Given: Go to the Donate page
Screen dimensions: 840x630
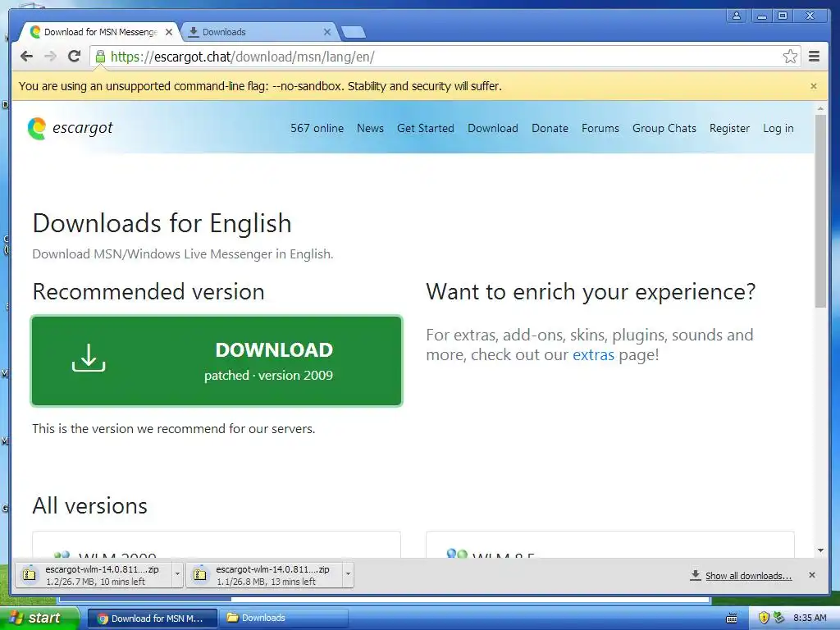Looking at the screenshot, I should tap(550, 129).
